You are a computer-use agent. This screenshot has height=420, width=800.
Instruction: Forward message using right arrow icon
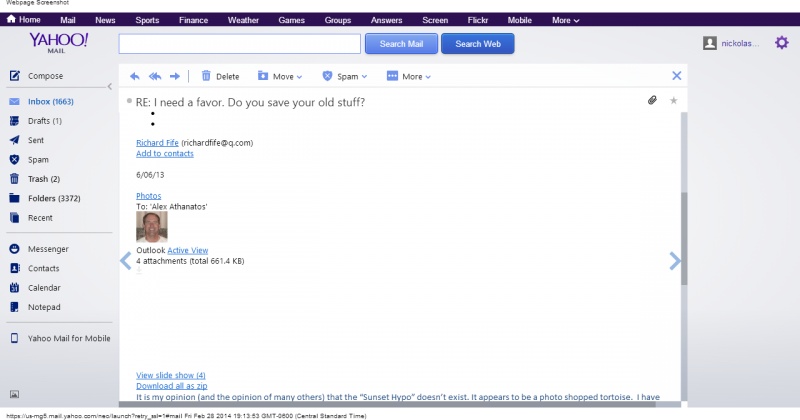click(x=175, y=76)
